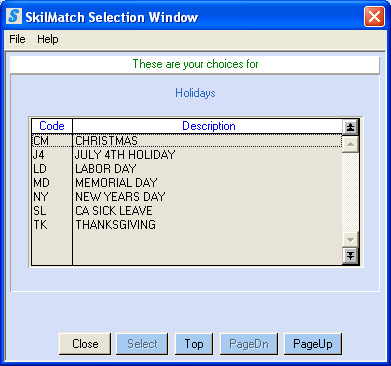Open the Help menu

[48, 39]
